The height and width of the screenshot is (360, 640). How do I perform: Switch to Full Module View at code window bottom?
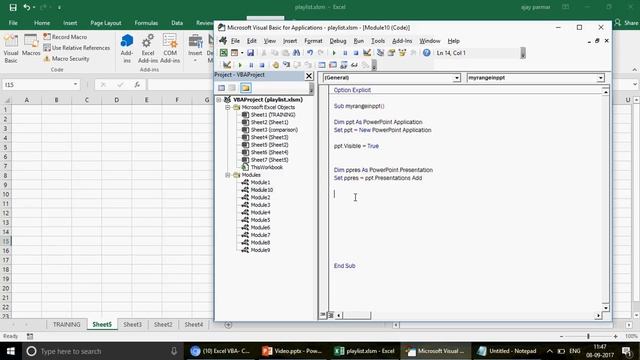point(331,315)
